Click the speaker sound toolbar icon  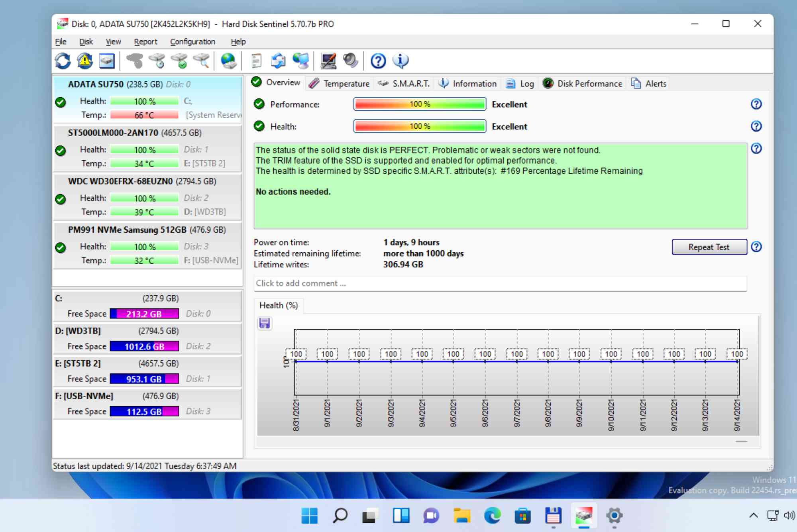351,61
